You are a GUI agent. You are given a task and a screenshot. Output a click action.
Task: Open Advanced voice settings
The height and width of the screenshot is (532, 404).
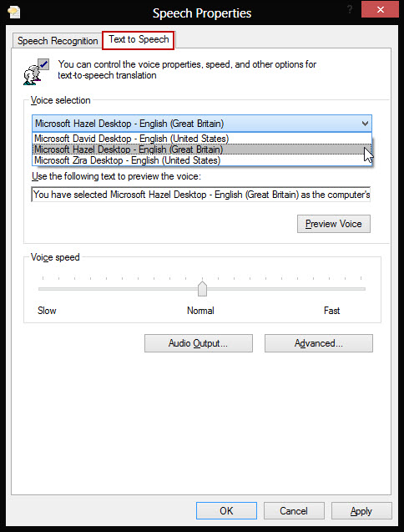[319, 343]
